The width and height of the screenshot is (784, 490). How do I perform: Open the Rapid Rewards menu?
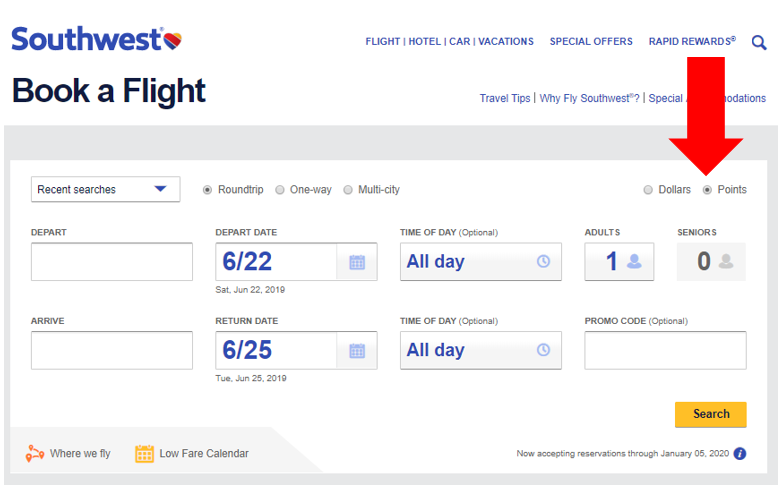(x=691, y=42)
